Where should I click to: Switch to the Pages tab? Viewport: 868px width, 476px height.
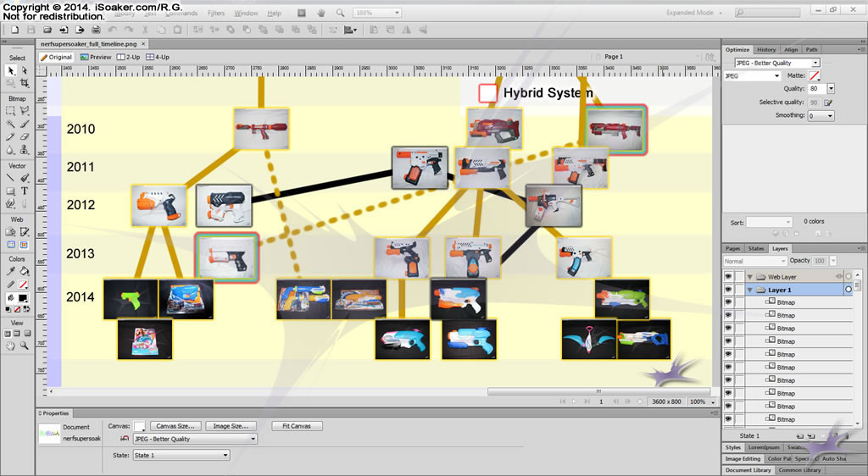[732, 249]
